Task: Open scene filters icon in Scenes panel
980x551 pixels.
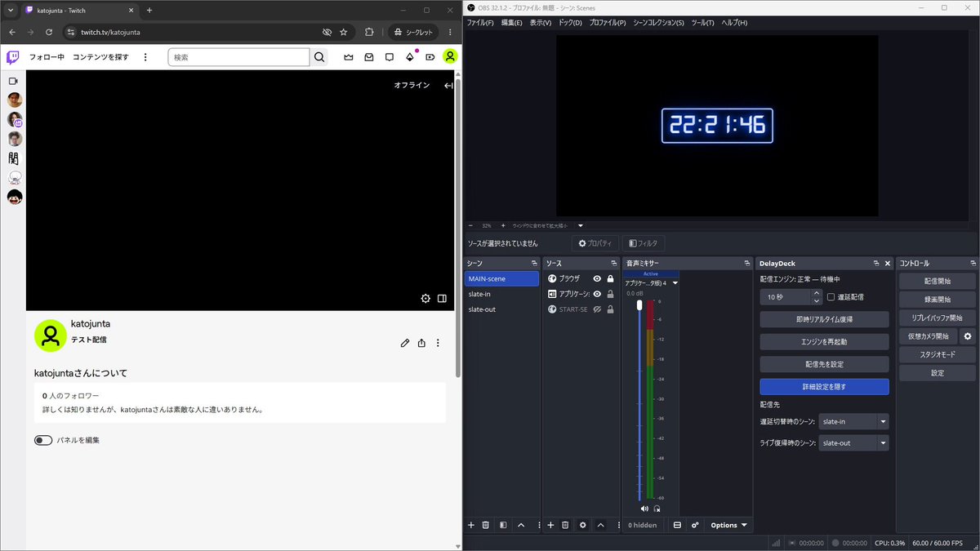Action: pyautogui.click(x=503, y=525)
